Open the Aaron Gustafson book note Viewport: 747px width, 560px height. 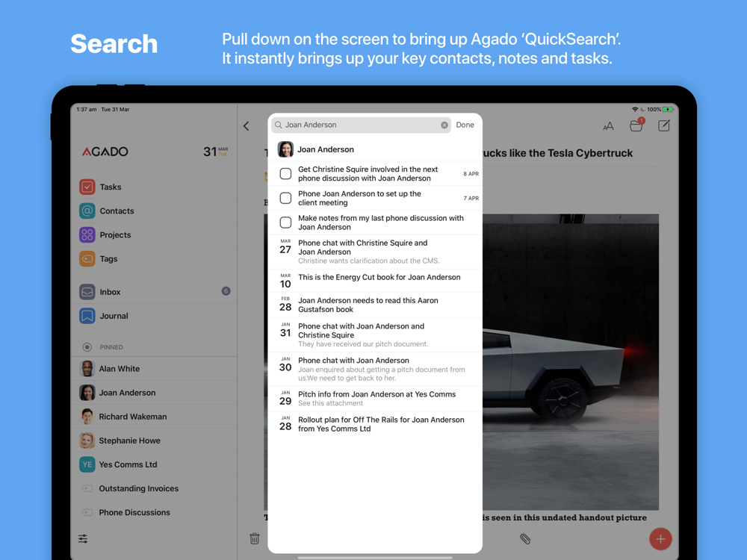click(x=375, y=305)
